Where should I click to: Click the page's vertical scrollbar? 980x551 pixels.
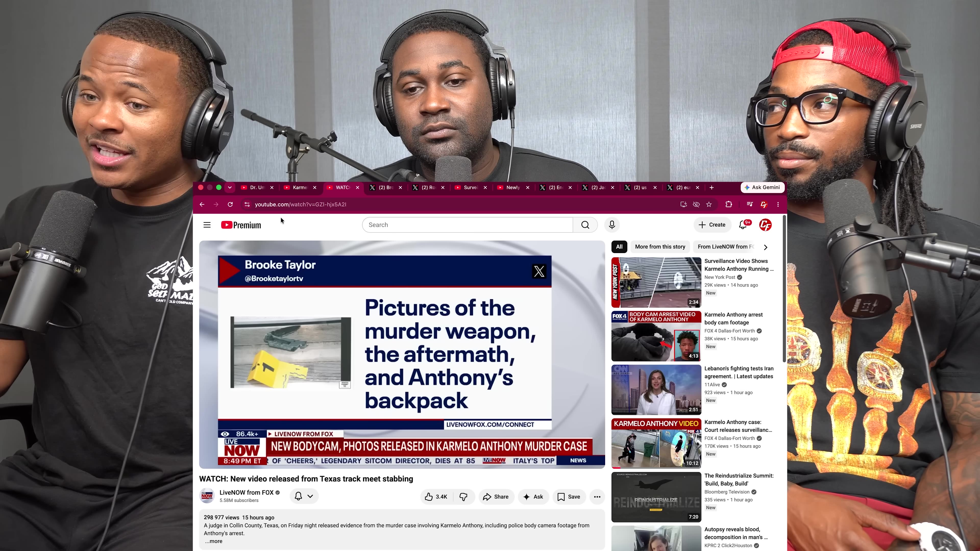[784, 289]
